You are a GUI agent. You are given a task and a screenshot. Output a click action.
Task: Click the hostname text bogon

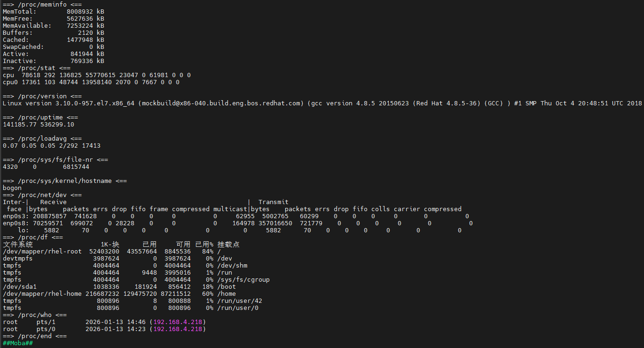pyautogui.click(x=12, y=188)
